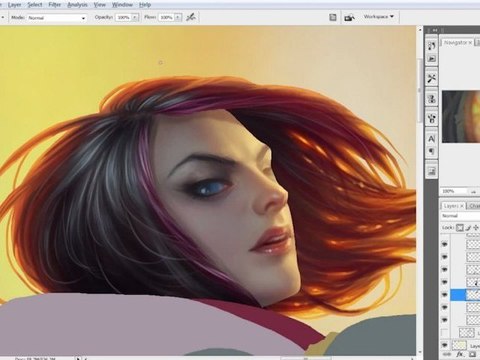Click the Navigator preview thumbnail
The image size is (480, 360).
tap(461, 117)
